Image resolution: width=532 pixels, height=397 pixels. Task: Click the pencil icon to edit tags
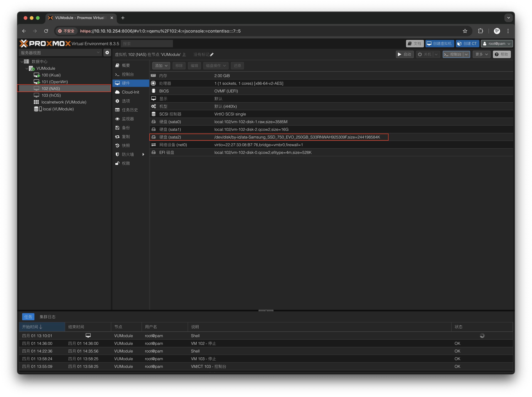[212, 54]
